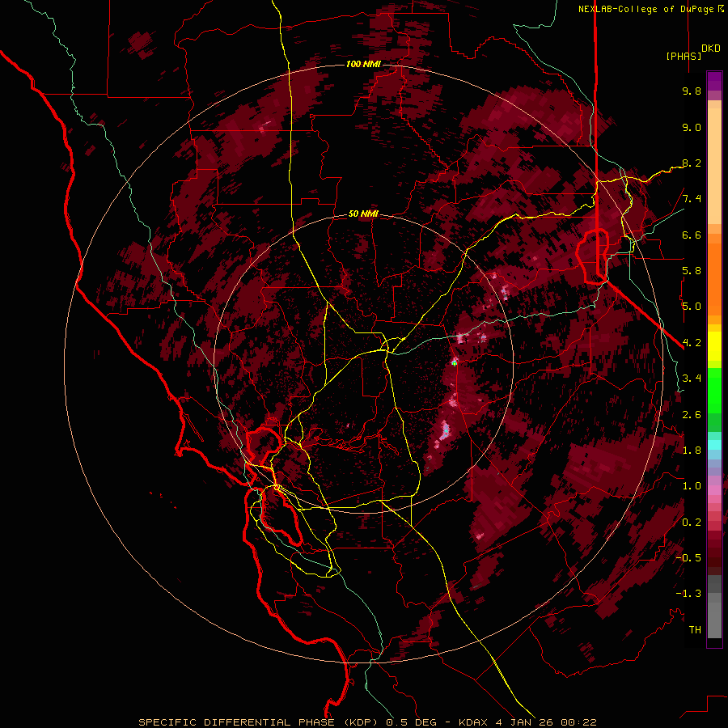Screen dimensions: 728x728
Task: Click the DKD label above the color scale
Action: pyautogui.click(x=710, y=49)
